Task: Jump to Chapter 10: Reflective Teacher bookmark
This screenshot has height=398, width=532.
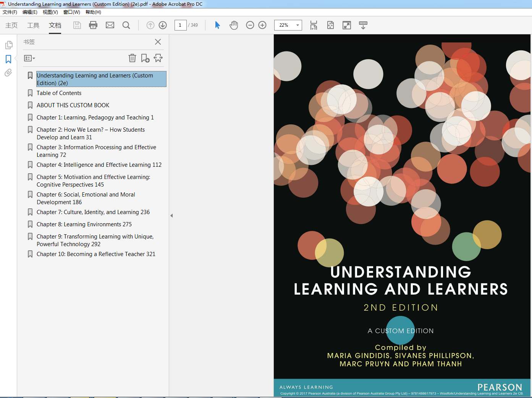Action: (x=96, y=254)
